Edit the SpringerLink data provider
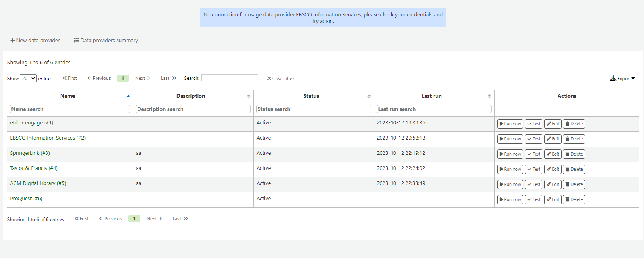The height and width of the screenshot is (258, 644). (x=553, y=154)
